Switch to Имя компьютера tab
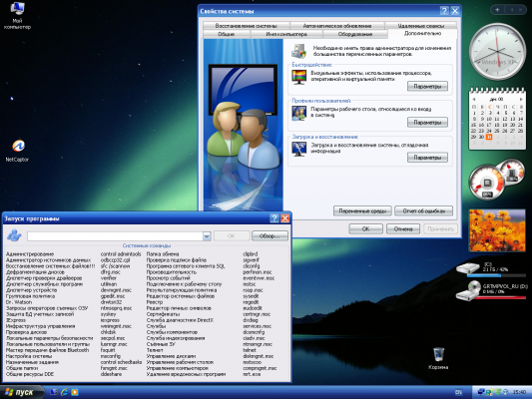532x399 pixels. click(286, 34)
